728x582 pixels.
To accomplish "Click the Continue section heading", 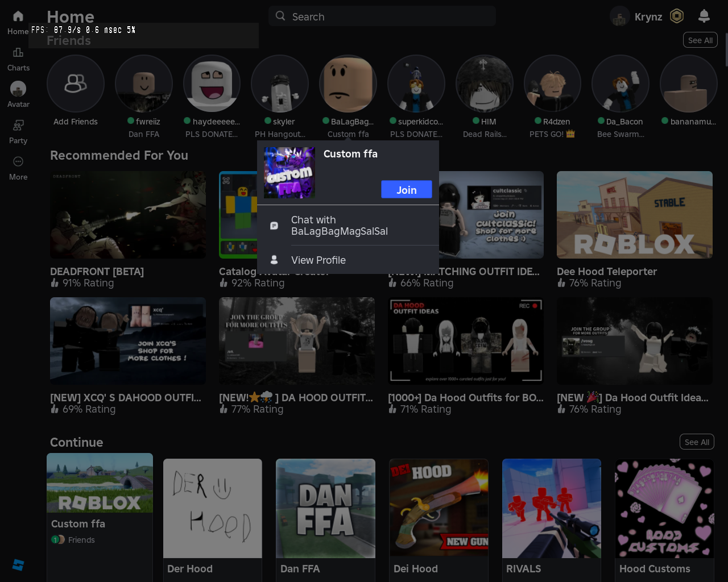I will click(x=77, y=442).
